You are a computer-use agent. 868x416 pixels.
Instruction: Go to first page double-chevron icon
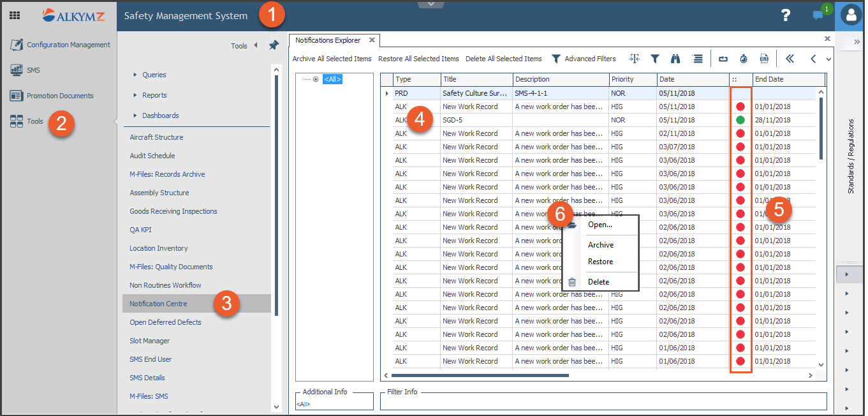click(790, 59)
